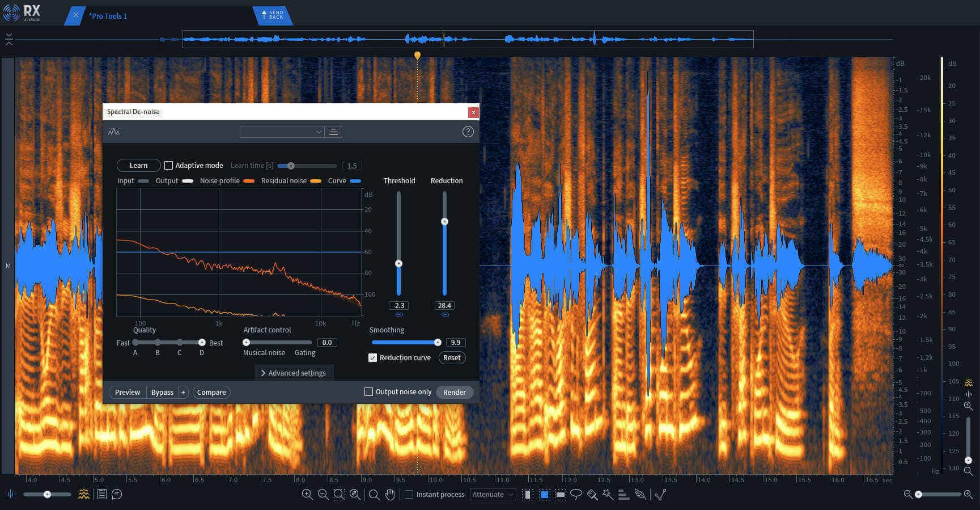
Task: Select quality setting C
Action: point(180,342)
